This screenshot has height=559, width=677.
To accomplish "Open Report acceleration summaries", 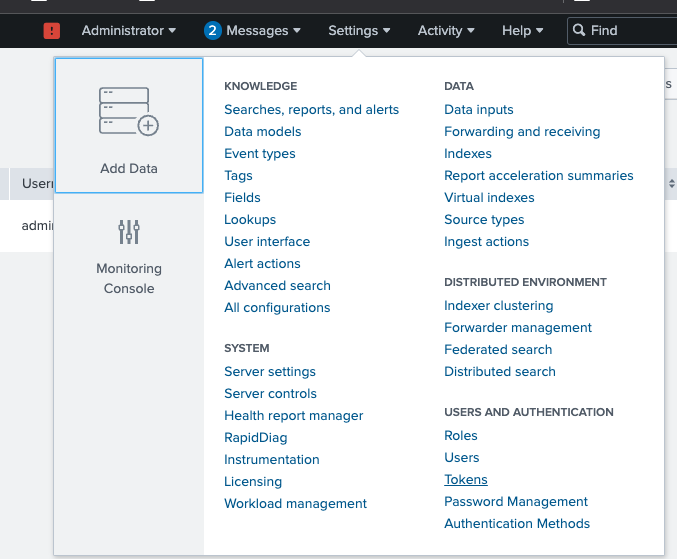I will [x=538, y=176].
